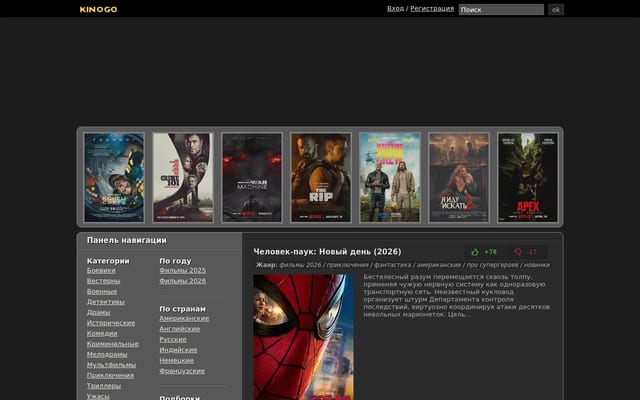Open Фильмы 2025 by year
Image resolution: width=640 pixels, height=400 pixels.
coord(183,270)
